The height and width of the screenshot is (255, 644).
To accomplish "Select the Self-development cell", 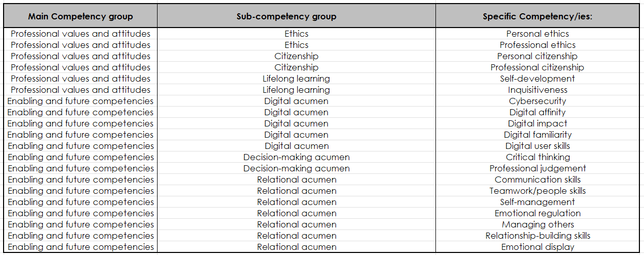I will pos(537,79).
